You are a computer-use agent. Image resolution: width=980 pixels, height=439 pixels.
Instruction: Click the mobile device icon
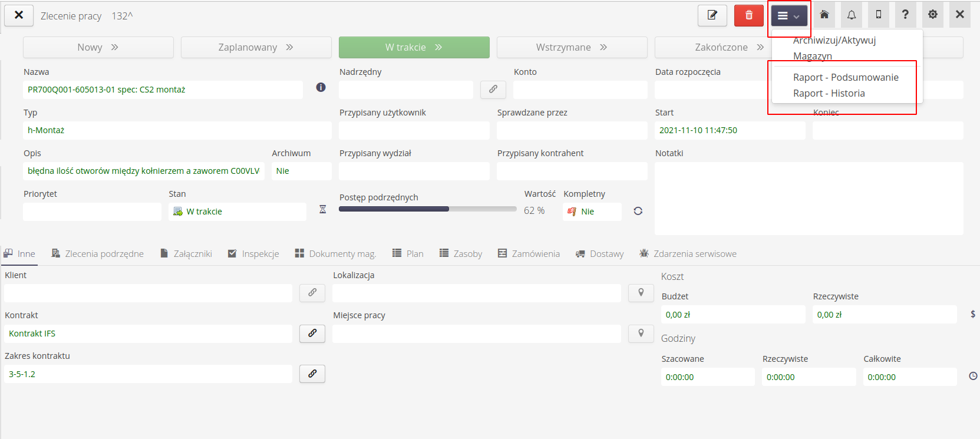click(879, 15)
